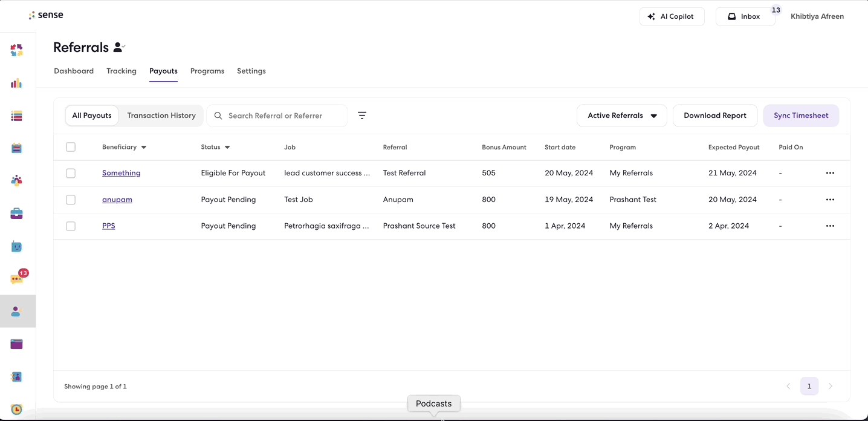Screen dimensions: 868x421
Task: Select the Payouts tab
Action: point(163,71)
